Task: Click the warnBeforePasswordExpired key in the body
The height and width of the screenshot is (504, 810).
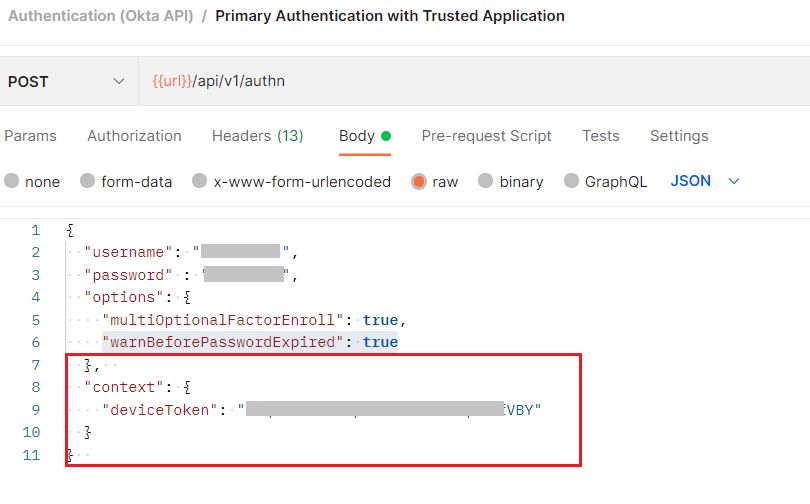Action: 225,342
